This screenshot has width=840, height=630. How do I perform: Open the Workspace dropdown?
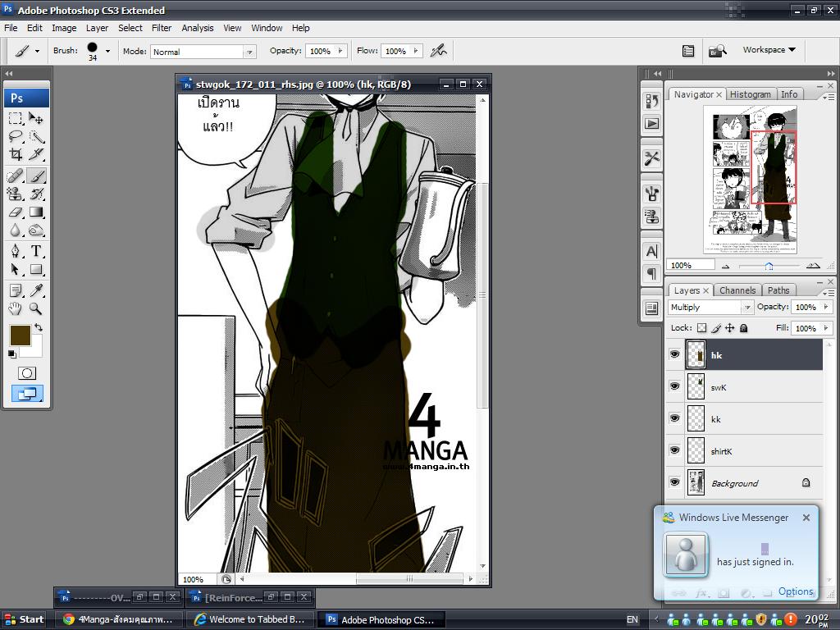point(769,50)
